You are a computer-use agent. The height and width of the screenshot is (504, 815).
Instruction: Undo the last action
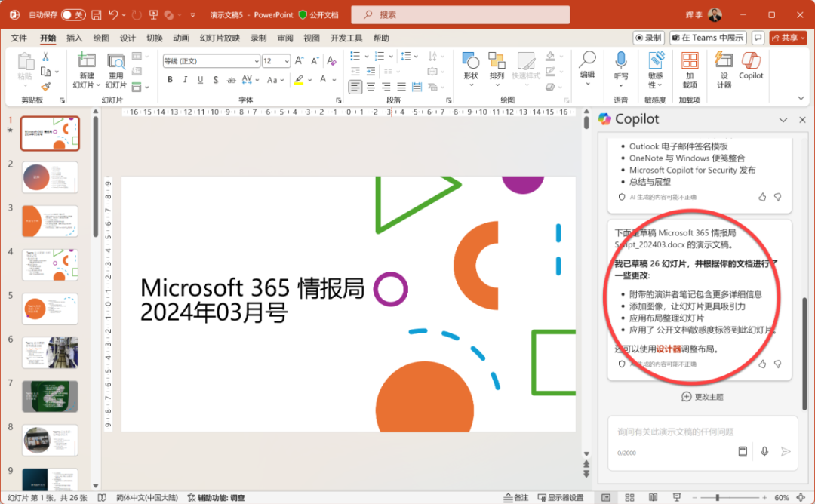click(x=113, y=15)
